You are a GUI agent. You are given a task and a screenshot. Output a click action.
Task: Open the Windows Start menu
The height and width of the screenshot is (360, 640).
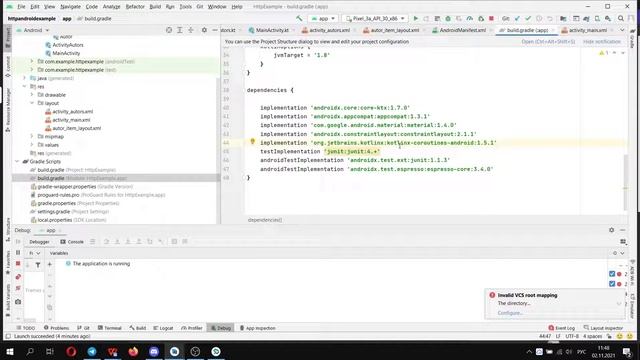[x=9, y=351]
